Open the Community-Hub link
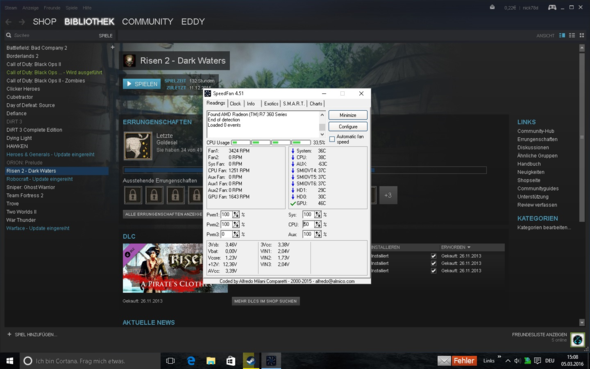This screenshot has height=369, width=590. click(535, 131)
